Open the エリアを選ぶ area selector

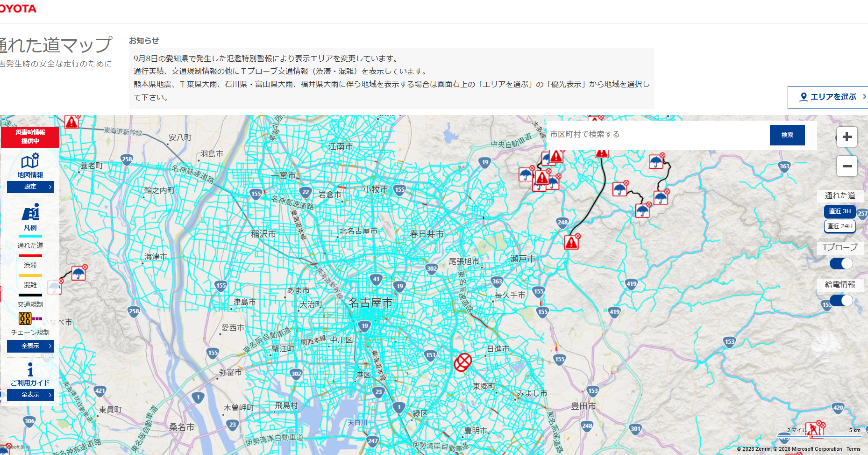pos(828,97)
